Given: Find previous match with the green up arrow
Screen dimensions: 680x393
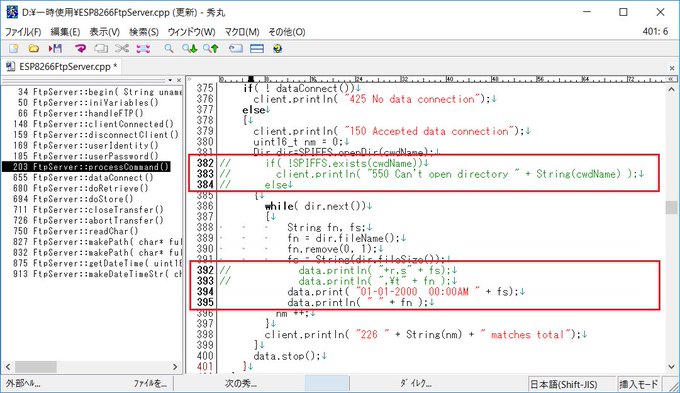Looking at the screenshot, I should click(x=211, y=49).
